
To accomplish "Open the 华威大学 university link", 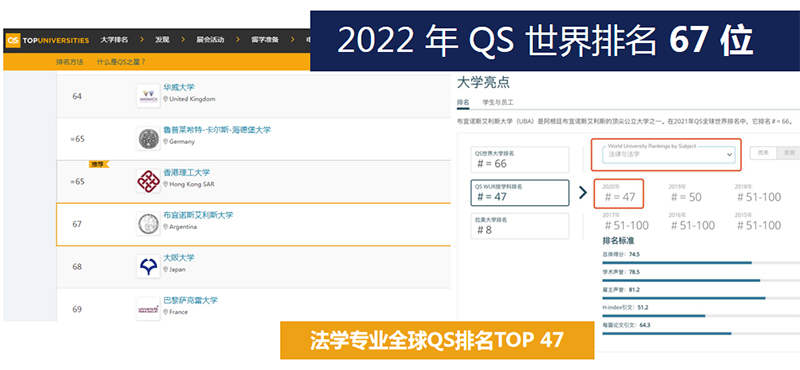I will [x=179, y=88].
